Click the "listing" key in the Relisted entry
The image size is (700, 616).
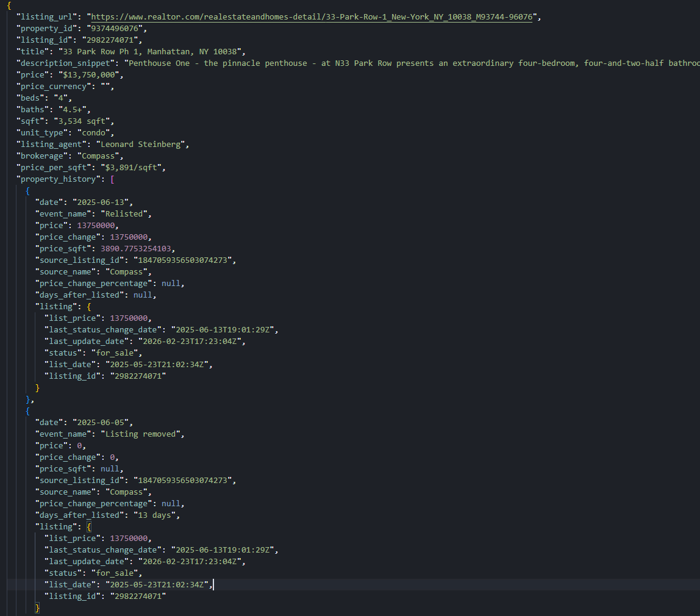point(56,307)
